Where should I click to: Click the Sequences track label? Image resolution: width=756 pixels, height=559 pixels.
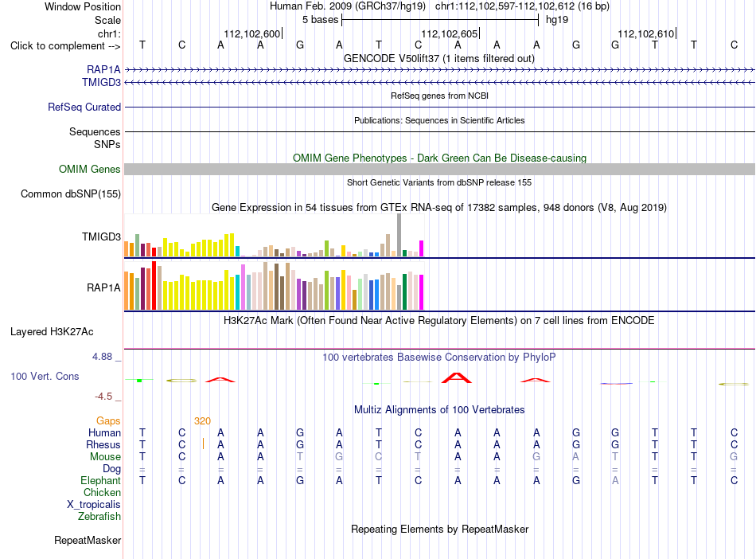(x=95, y=131)
